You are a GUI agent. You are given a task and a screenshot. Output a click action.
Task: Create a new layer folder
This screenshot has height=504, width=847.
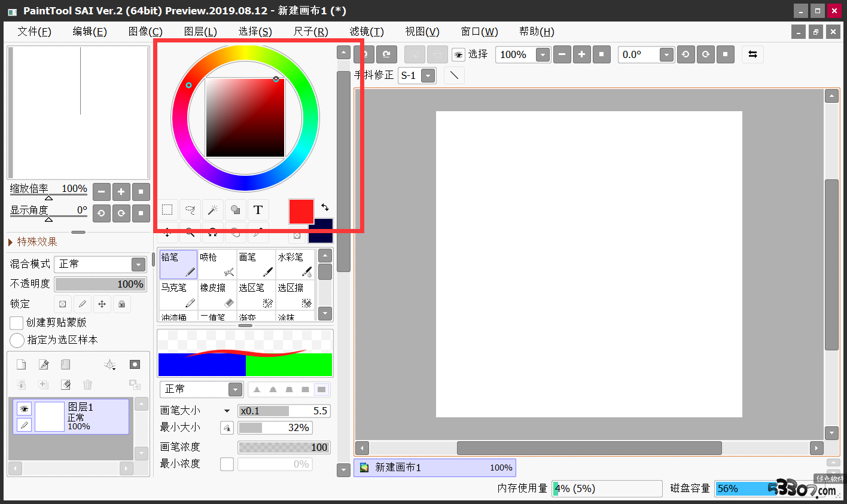(66, 365)
